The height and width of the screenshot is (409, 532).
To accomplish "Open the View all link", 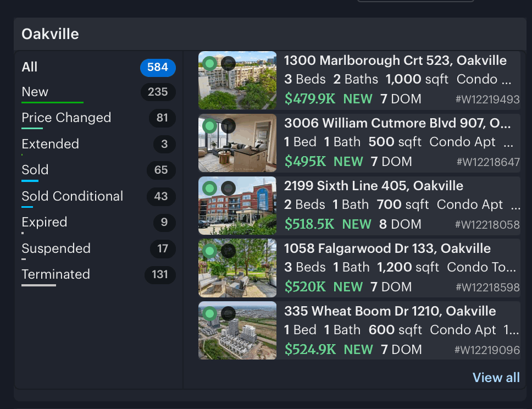I will tap(496, 378).
